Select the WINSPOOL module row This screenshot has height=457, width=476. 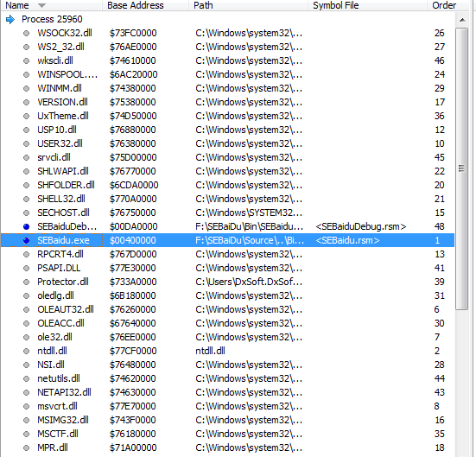(x=228, y=74)
